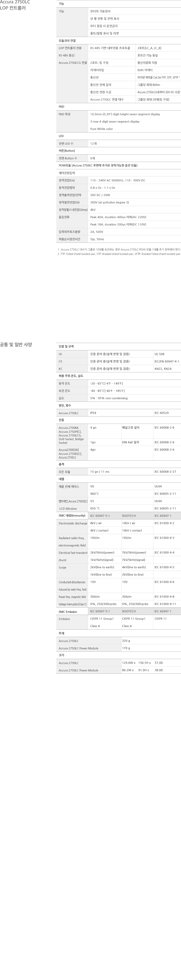Click the 공통 및 일반 사양 heading
This screenshot has width=181, height=980.
tap(16, 345)
